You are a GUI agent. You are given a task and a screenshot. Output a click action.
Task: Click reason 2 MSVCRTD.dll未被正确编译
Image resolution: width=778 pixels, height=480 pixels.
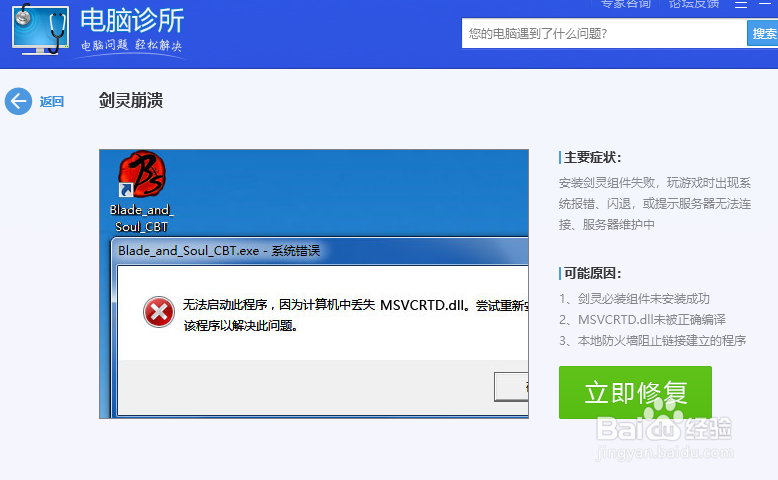pos(642,319)
